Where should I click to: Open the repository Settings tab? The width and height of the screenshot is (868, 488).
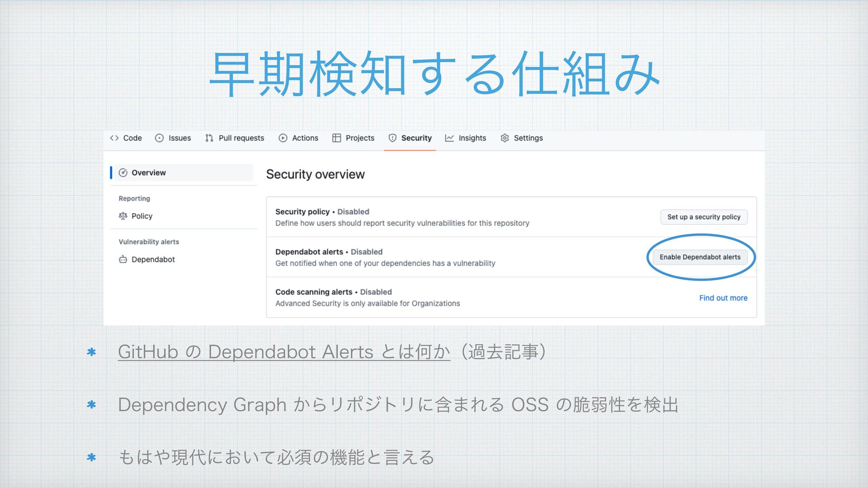coord(522,138)
